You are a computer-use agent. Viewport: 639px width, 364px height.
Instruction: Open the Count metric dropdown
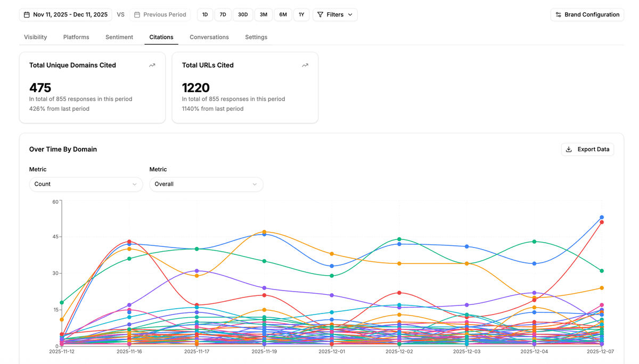[86, 184]
